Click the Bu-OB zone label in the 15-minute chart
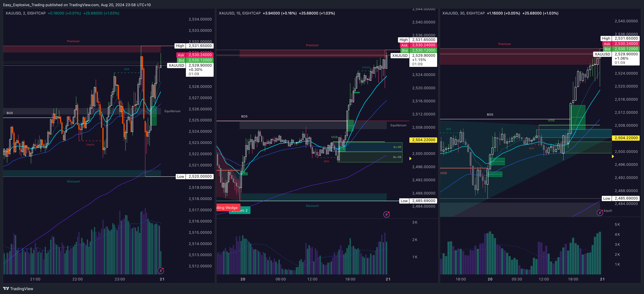The height and width of the screenshot is (294, 644). (397, 157)
